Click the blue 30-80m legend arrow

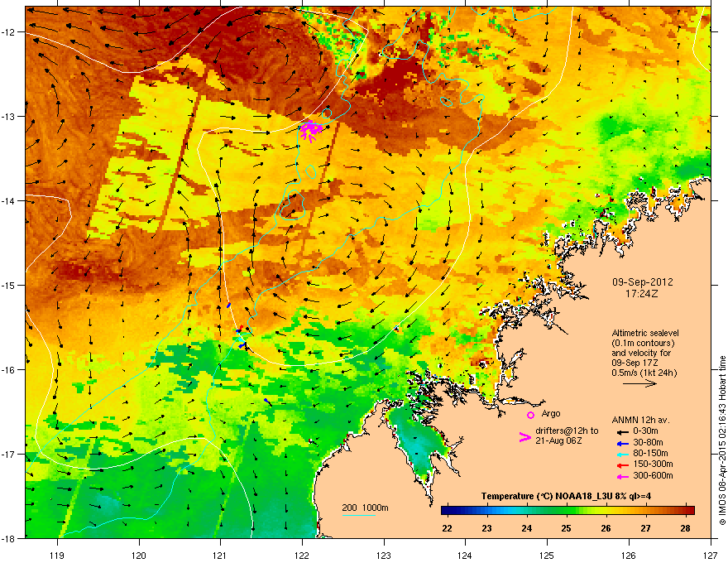pos(622,443)
